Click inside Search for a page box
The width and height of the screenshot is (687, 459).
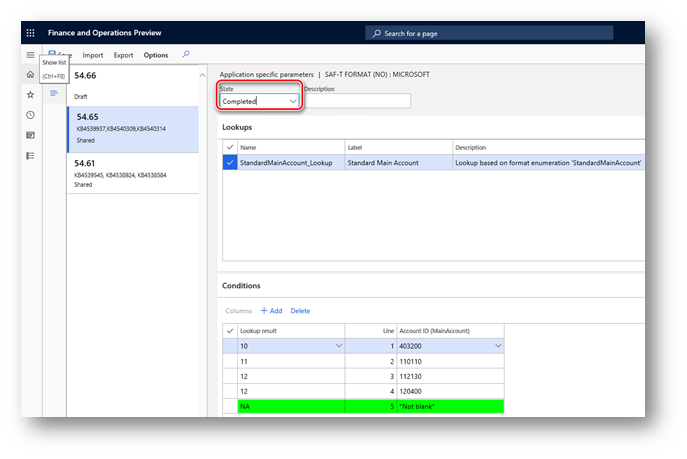[x=489, y=33]
